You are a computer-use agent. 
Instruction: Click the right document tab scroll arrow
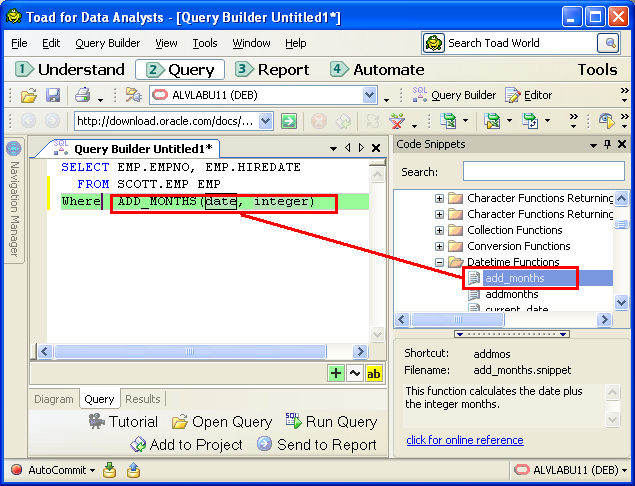pos(361,148)
